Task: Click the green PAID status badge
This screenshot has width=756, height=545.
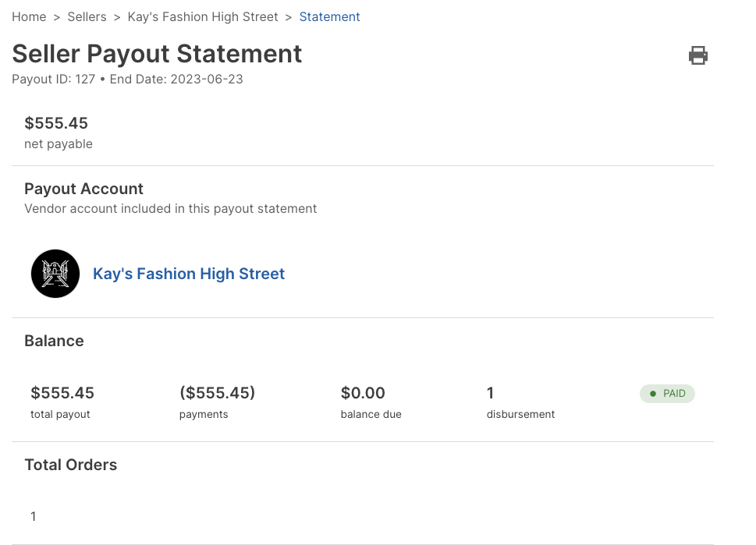Action: point(667,394)
